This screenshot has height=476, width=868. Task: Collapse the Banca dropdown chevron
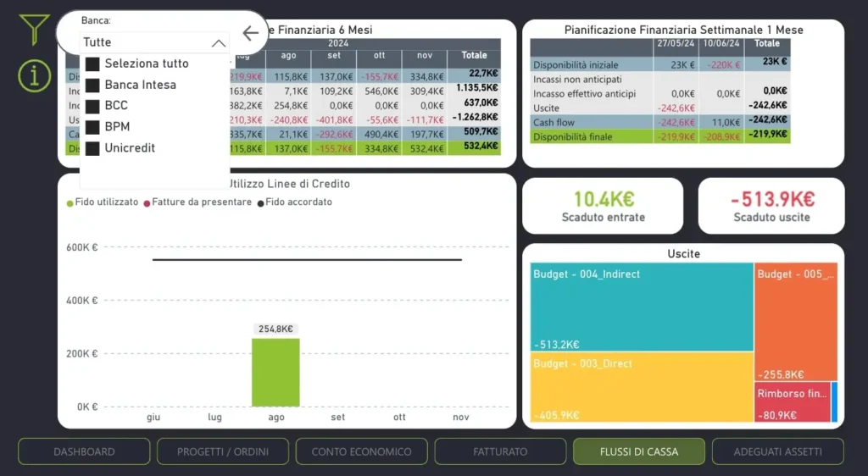[219, 43]
